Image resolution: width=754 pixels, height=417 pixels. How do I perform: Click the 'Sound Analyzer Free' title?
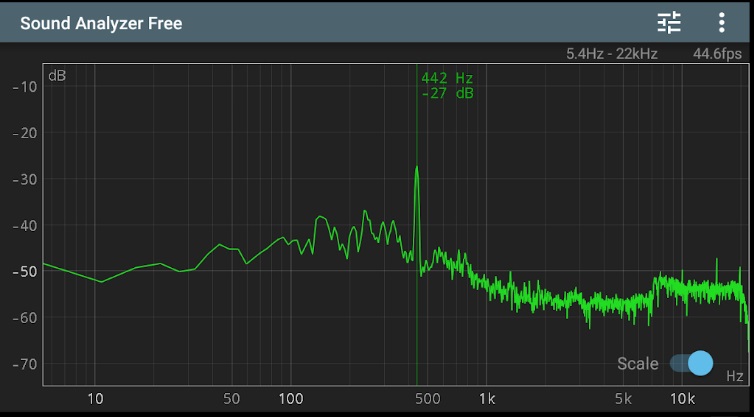(x=101, y=23)
